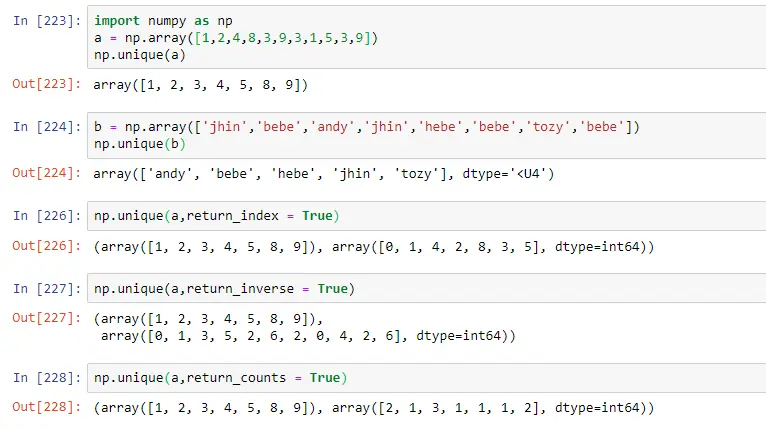766x429 pixels.
Task: Click the In [228] return_counts code cell
Action: point(426,378)
